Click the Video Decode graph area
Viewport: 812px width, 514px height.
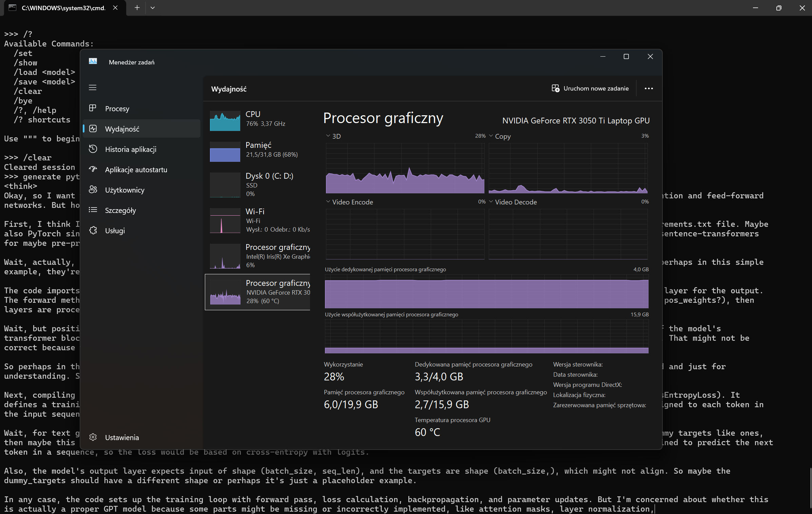tap(568, 234)
